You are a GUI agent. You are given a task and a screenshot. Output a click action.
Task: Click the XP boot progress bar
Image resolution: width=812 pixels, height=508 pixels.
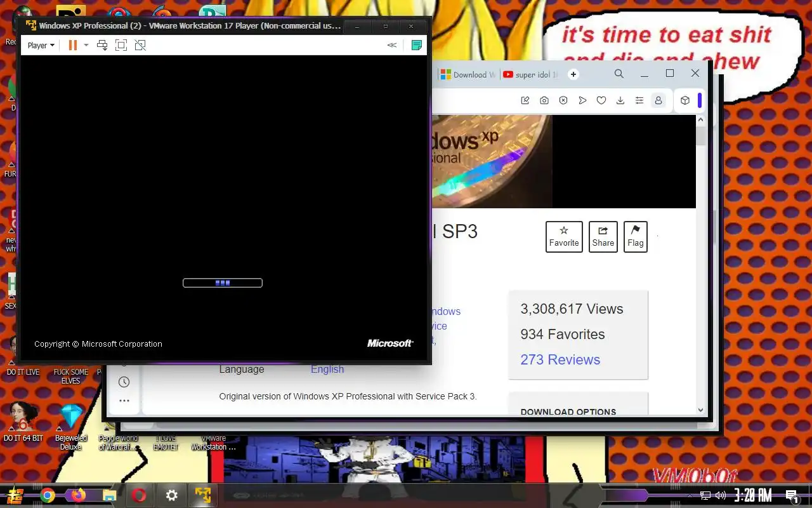(x=223, y=283)
